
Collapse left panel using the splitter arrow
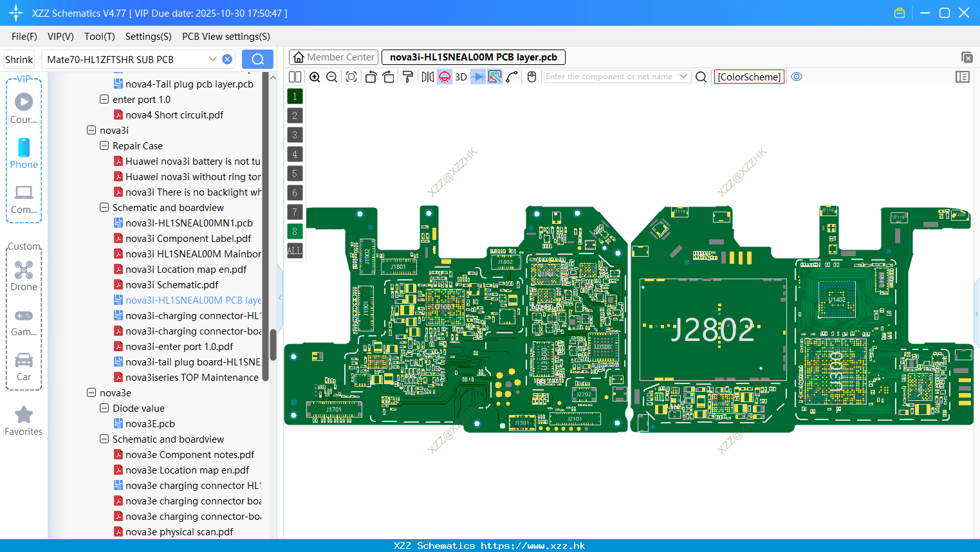280,298
